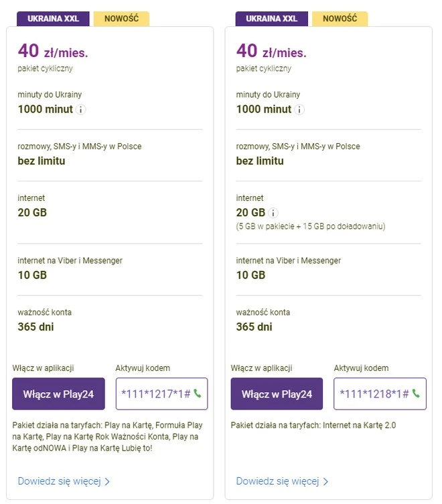Open Dowiedz się więcej under the Play na Kartę offer
The width and height of the screenshot is (442, 504).
(59, 481)
